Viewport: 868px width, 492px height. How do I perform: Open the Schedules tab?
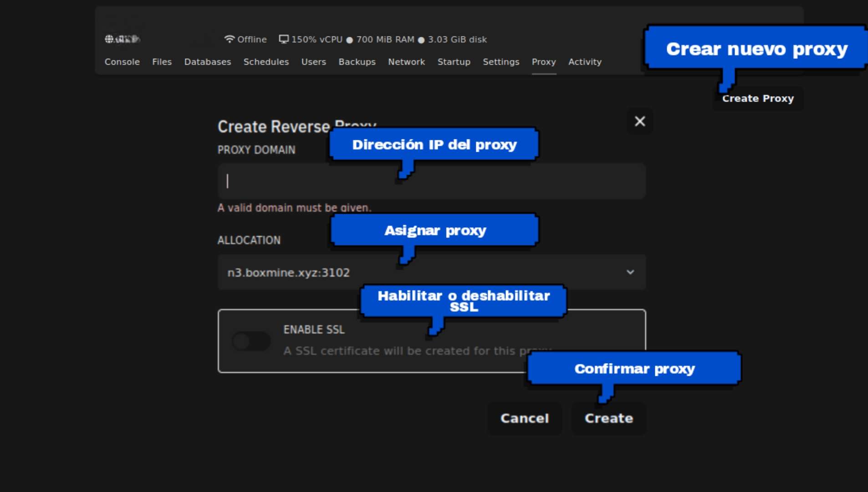click(266, 62)
